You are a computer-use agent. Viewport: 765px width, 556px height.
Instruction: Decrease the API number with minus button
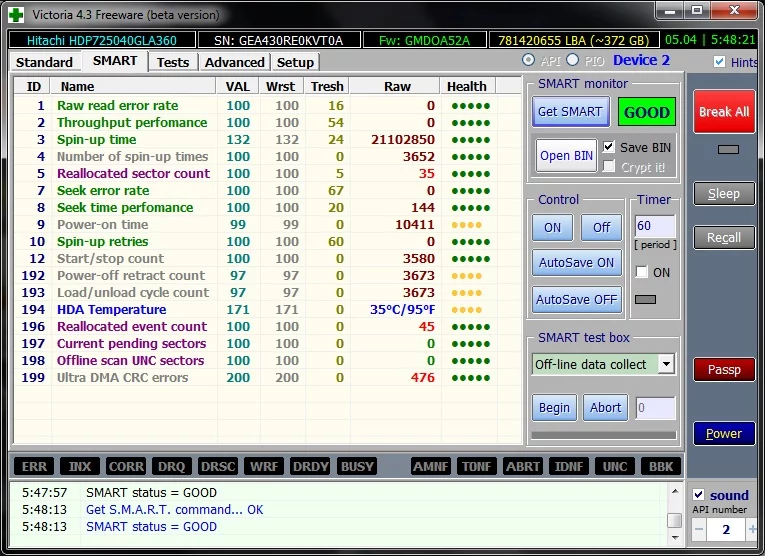click(x=699, y=529)
